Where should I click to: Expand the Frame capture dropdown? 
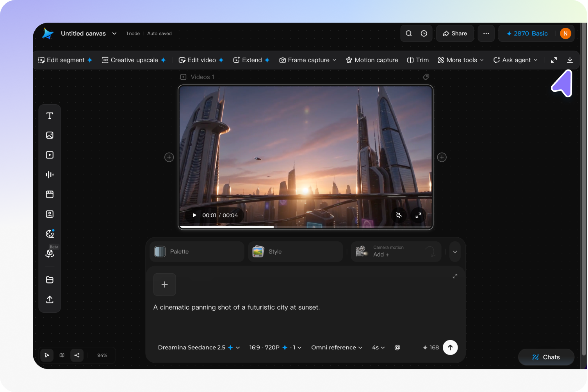[308, 60]
